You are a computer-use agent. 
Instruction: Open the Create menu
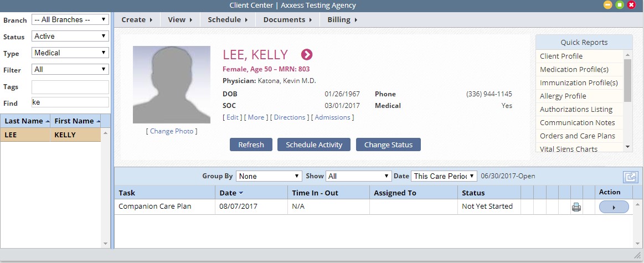point(137,19)
